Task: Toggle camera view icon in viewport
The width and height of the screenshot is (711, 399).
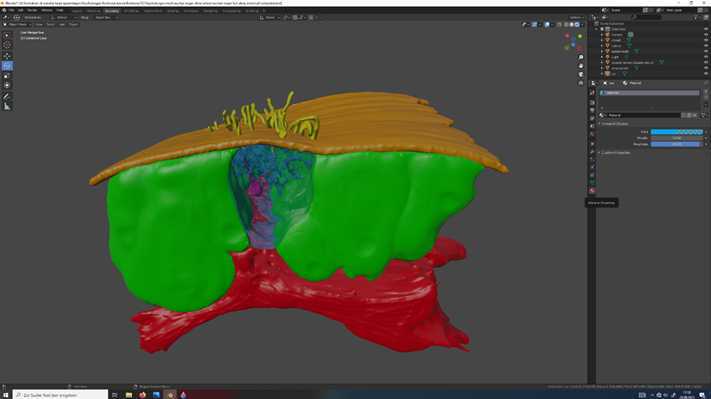Action: point(580,74)
